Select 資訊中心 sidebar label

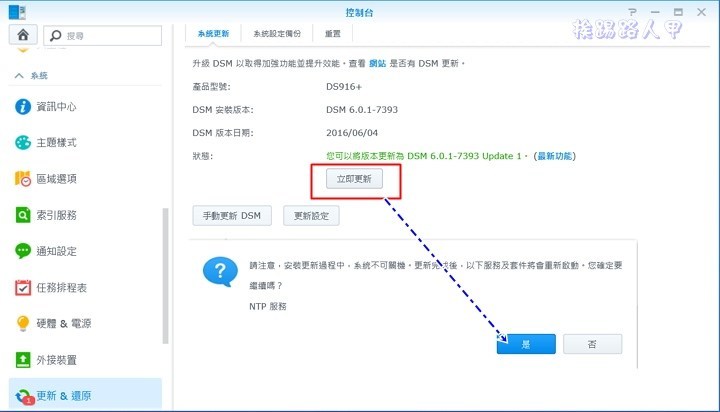(56, 107)
